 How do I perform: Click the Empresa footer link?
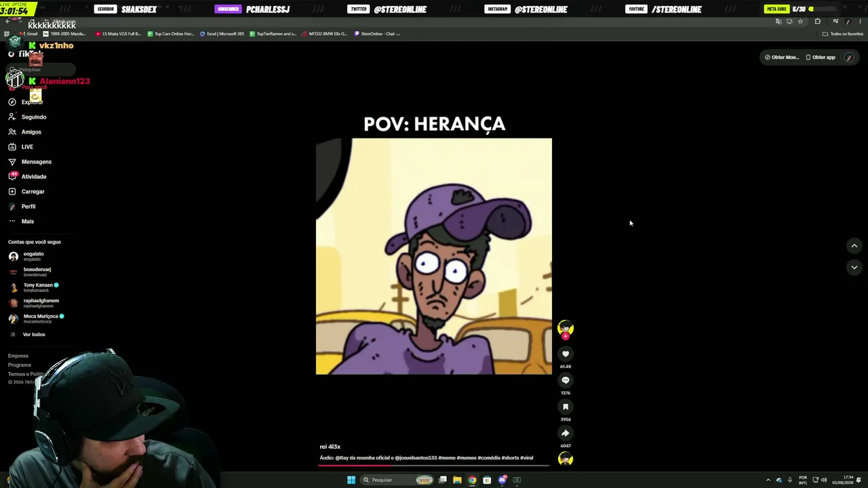coord(18,356)
